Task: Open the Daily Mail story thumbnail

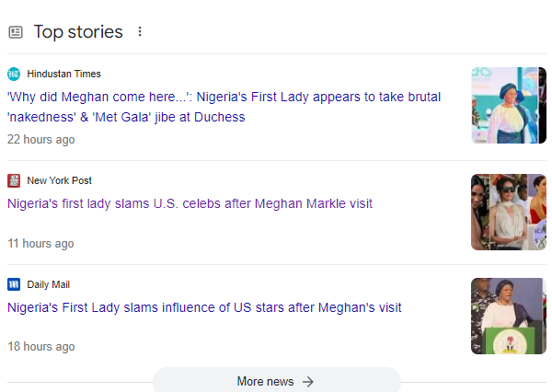Action: tap(508, 316)
